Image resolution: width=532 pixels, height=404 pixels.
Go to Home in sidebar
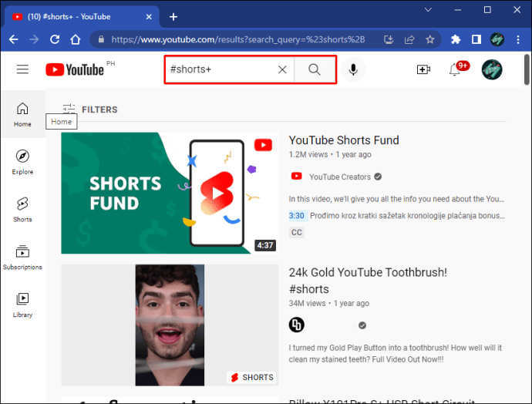pyautogui.click(x=22, y=115)
